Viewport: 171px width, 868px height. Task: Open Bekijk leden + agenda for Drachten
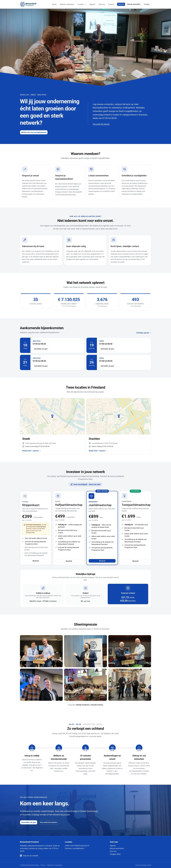(98, 451)
